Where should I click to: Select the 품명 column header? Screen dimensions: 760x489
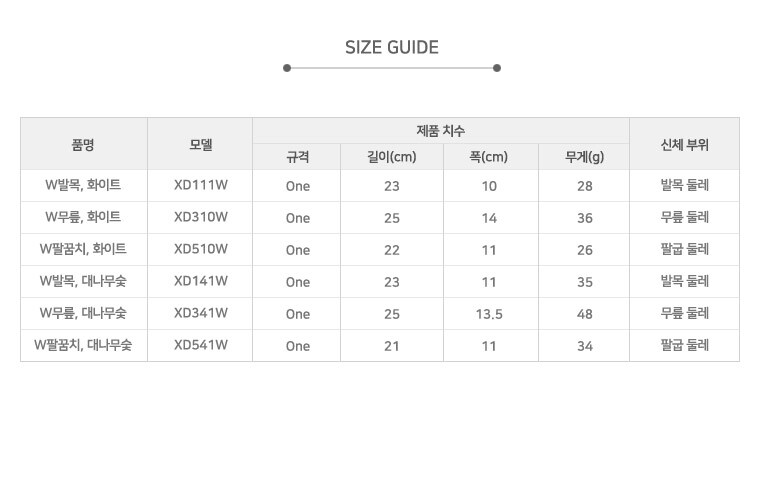tap(83, 144)
